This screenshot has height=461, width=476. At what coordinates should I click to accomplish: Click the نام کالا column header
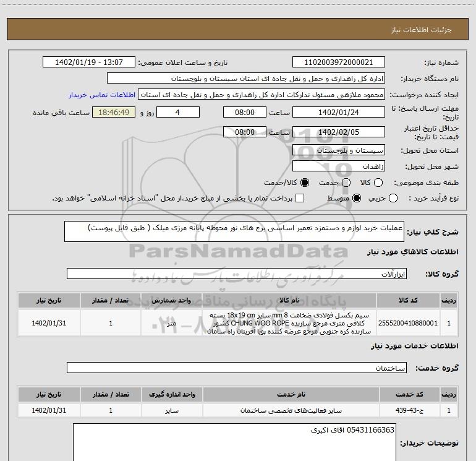click(289, 300)
